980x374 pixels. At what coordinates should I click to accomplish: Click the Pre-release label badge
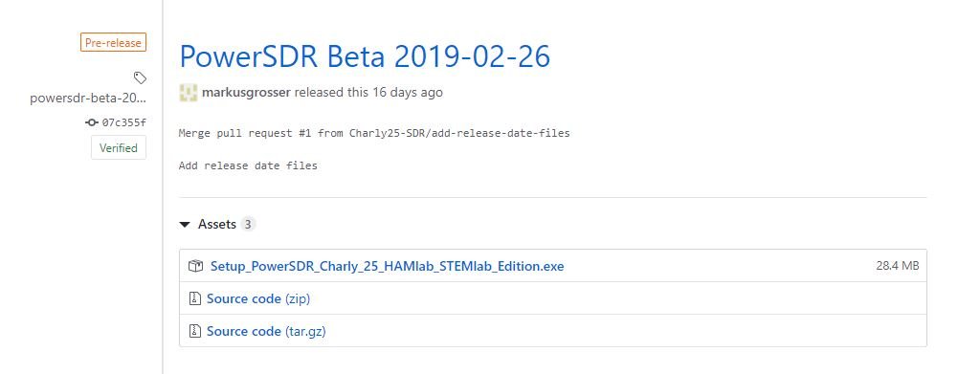113,42
